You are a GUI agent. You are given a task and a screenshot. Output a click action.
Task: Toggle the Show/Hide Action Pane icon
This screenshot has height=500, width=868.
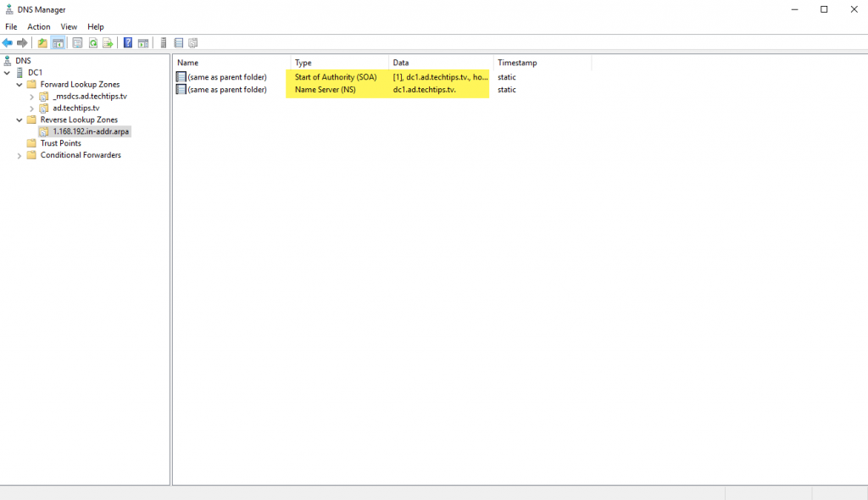tap(143, 42)
